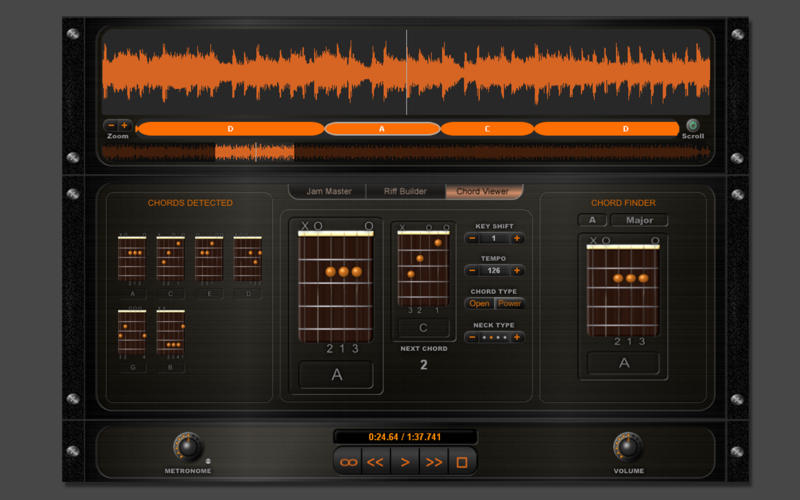The image size is (800, 500).
Task: Select detected chord A diagram
Action: 132,259
